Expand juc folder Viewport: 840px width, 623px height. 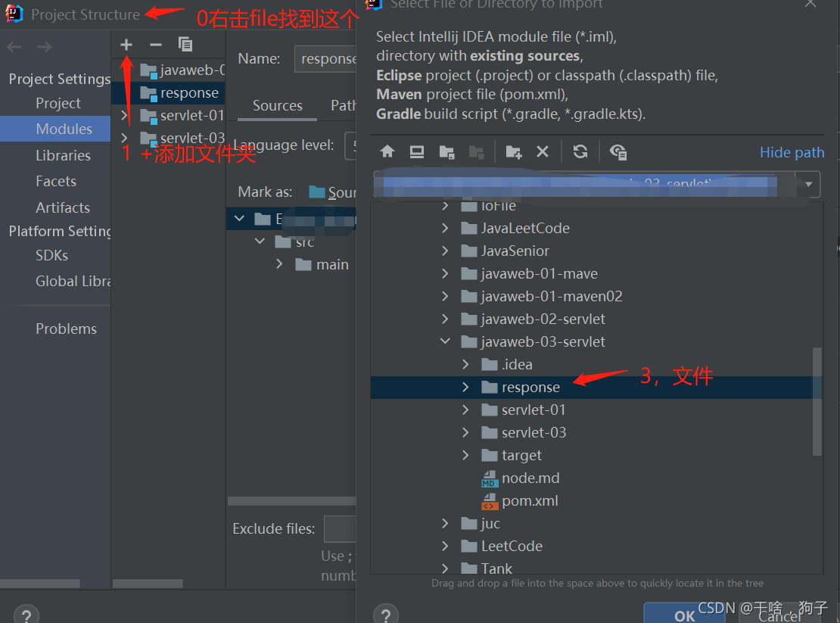[445, 523]
